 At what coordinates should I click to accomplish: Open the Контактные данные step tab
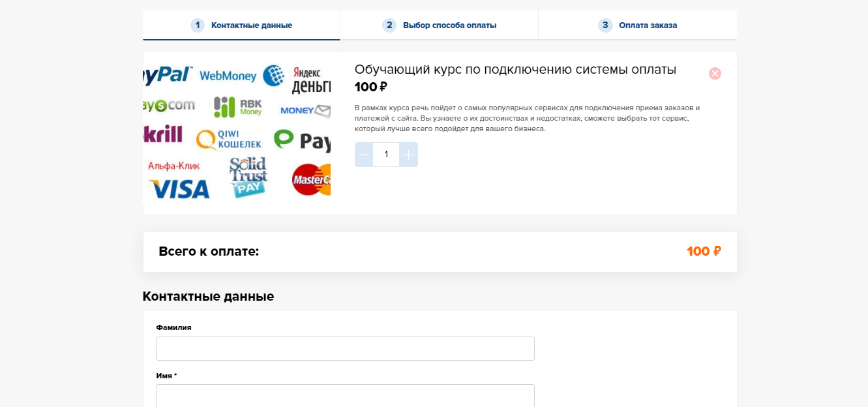pos(251,25)
